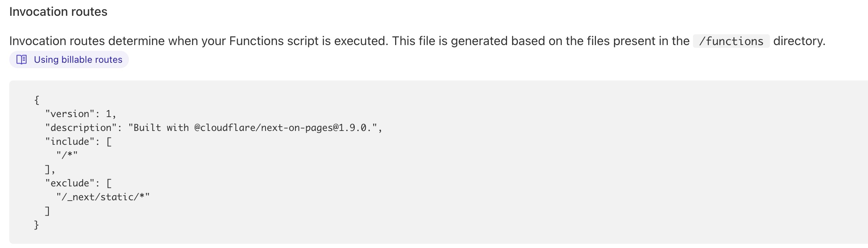Click the "/_next/static/*" exclude route entry
This screenshot has height=248, width=868.
pos(103,197)
